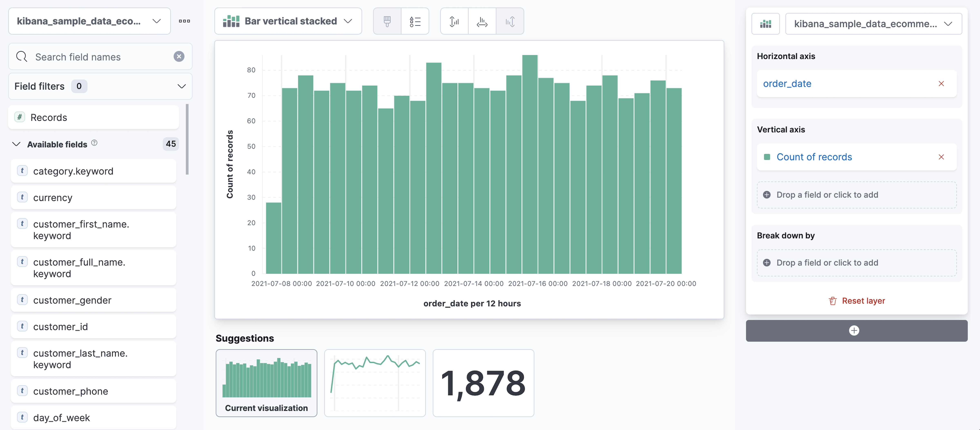Open the legend settings icon
Screen dimensions: 980x430
pos(415,21)
